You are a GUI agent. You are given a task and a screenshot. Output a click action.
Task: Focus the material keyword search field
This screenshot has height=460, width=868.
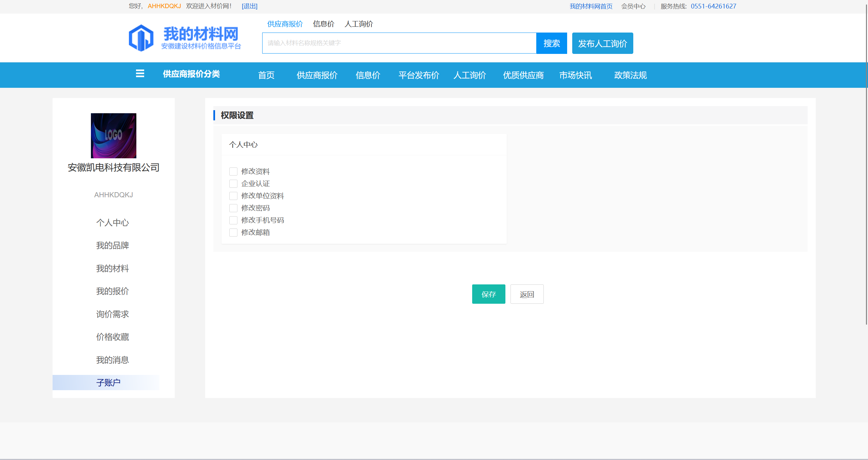point(399,43)
